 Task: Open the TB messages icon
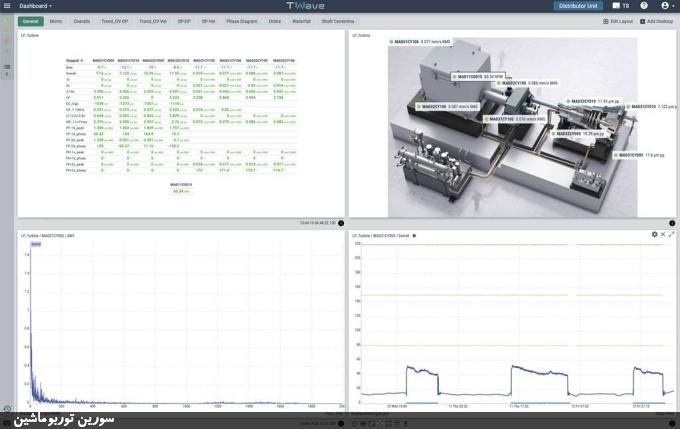tap(621, 6)
